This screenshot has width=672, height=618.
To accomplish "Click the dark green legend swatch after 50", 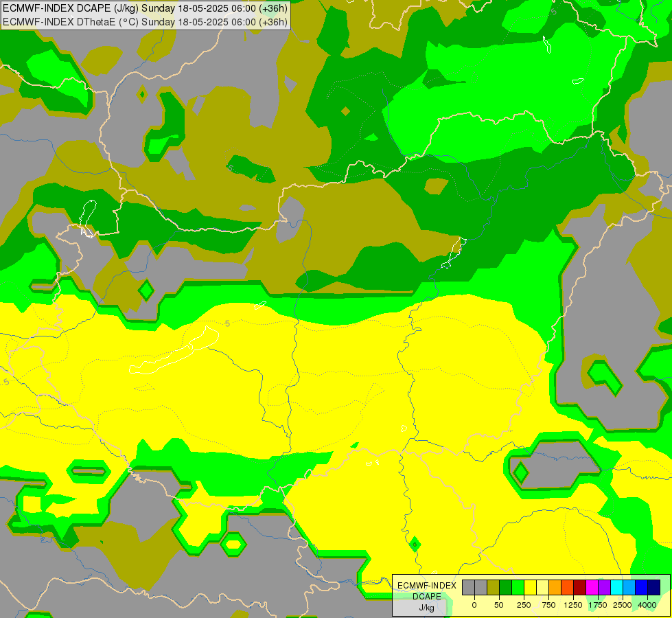I will [505, 588].
